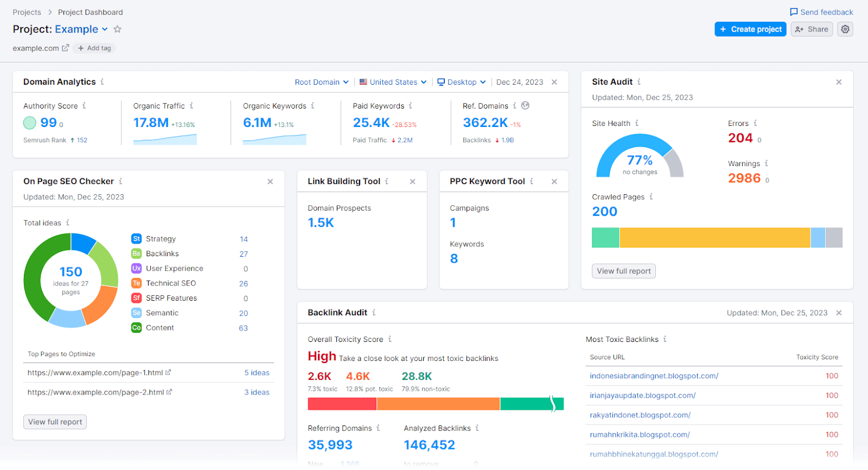Click Send feedback link
This screenshot has height=470, width=868.
point(821,12)
